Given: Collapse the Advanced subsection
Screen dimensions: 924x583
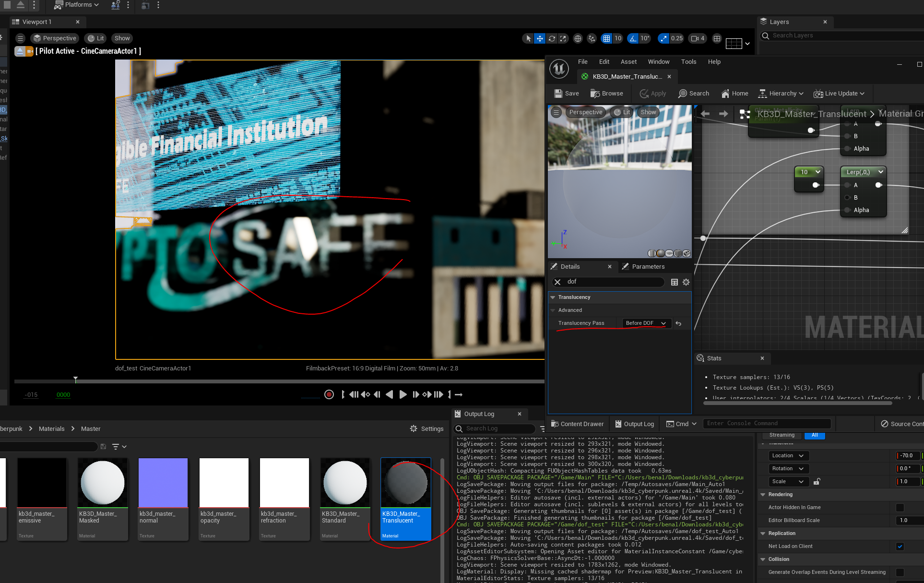Looking at the screenshot, I should [553, 310].
